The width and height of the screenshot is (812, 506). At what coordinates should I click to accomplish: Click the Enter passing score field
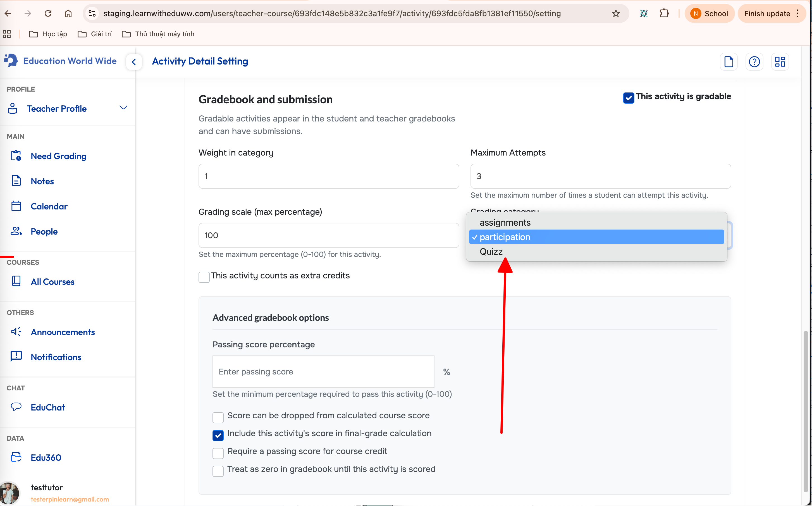323,371
